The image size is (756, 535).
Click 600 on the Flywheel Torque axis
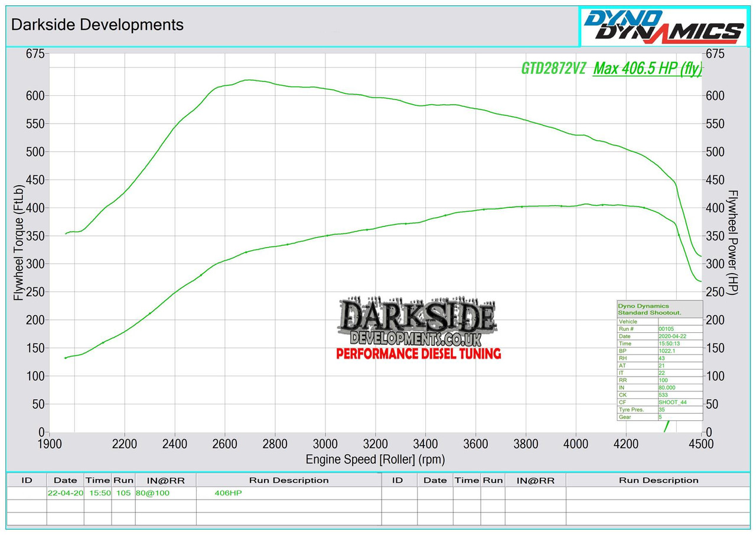35,96
